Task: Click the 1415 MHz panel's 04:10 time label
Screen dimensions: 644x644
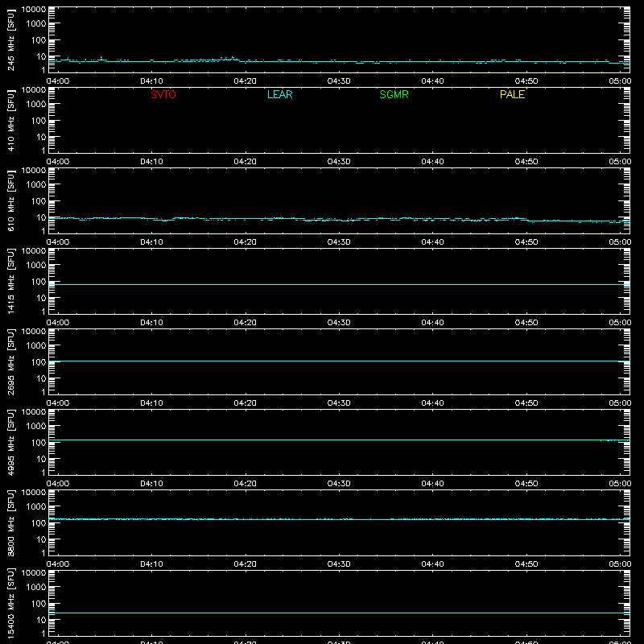Action: [151, 323]
